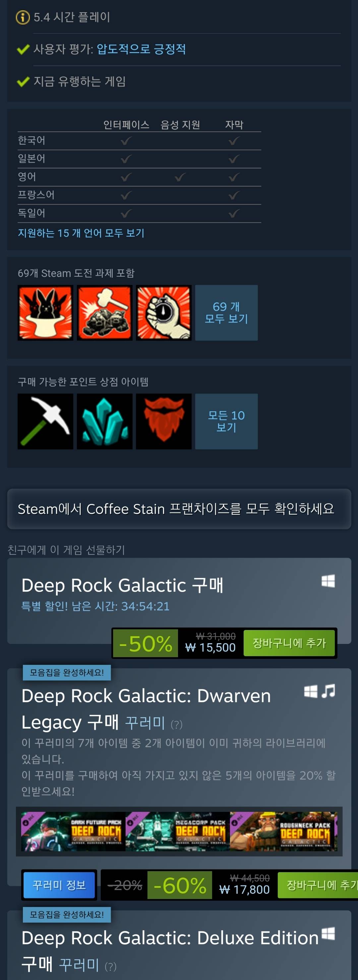The height and width of the screenshot is (980, 358).
Task: Open the stopwatch-in-hand achievement icon
Action: click(x=164, y=312)
